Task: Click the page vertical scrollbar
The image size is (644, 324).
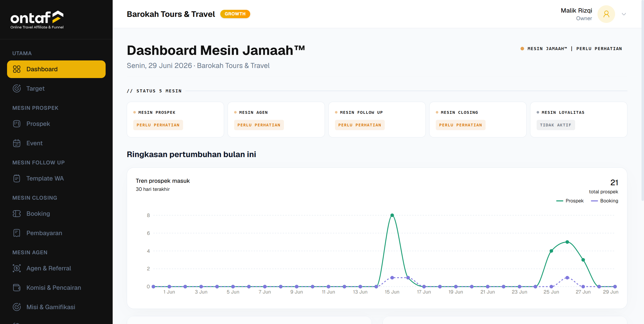Action: point(642,101)
